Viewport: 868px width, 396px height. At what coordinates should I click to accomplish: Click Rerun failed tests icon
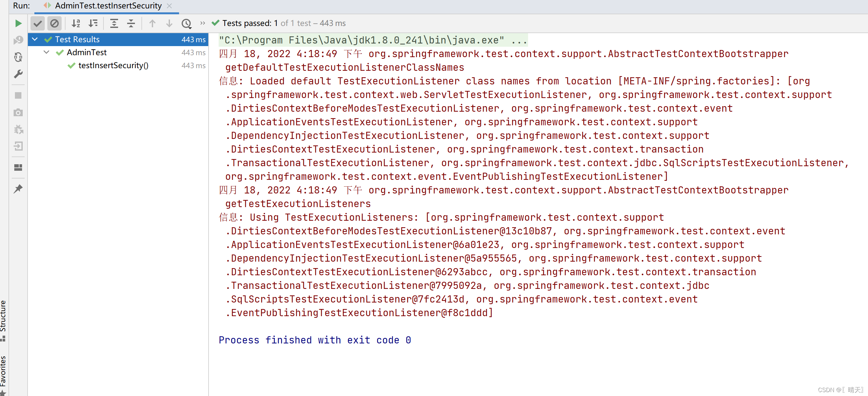click(18, 40)
